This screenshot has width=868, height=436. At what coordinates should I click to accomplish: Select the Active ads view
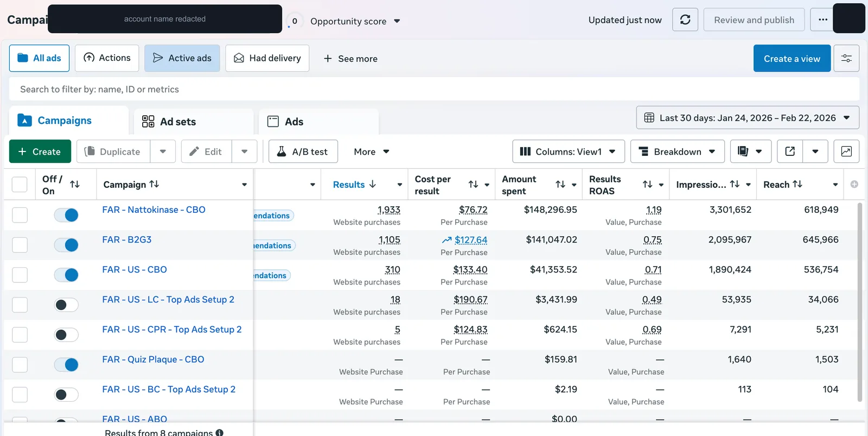[x=182, y=58]
